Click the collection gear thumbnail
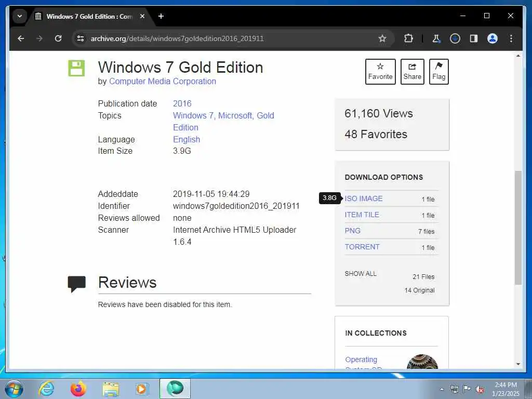Screen dimensions: 532x399 tap(422, 362)
